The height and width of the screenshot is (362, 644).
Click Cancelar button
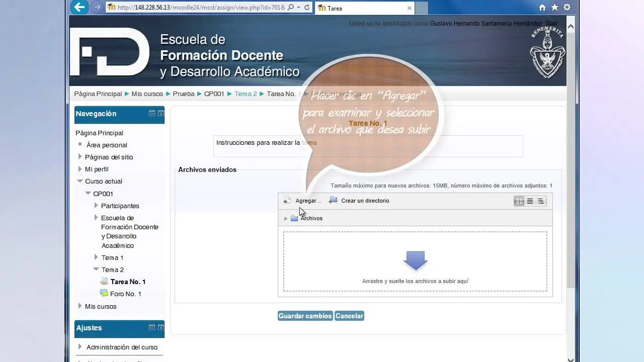pos(349,316)
